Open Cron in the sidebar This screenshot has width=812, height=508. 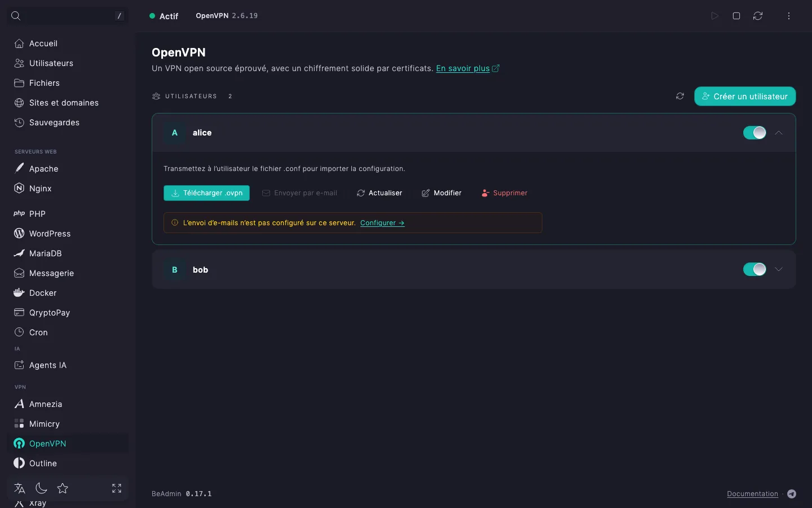(68, 332)
